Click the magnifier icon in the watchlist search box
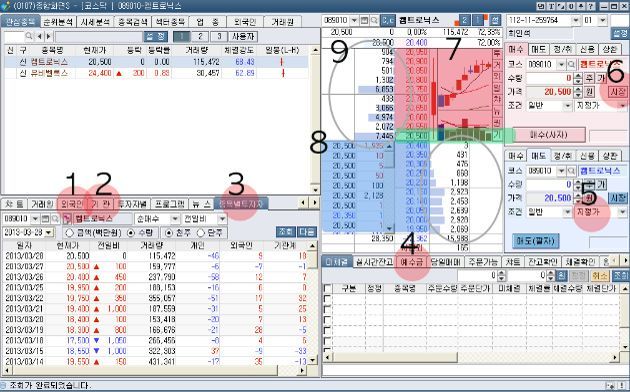630x392 pixels. (29, 37)
